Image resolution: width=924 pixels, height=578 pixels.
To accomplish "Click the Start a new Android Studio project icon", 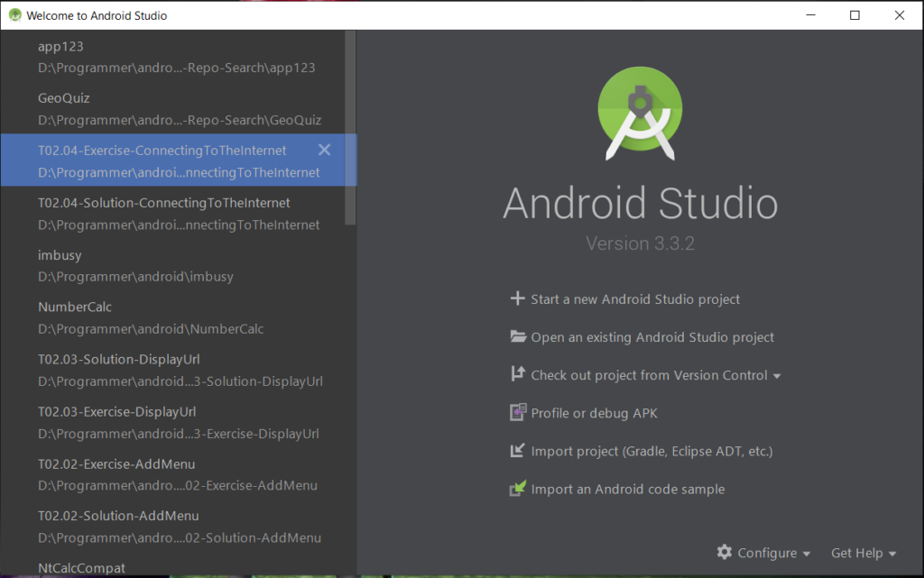I will [x=517, y=298].
